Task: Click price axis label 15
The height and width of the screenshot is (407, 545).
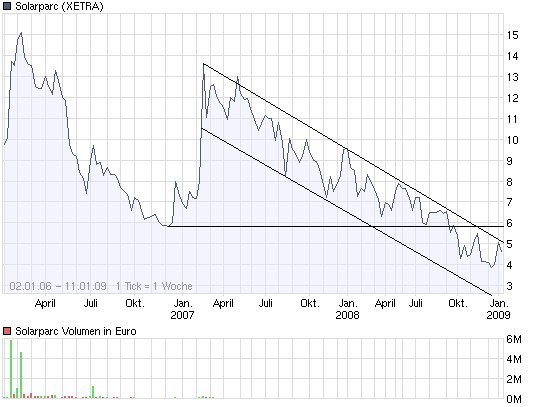Action: point(512,35)
